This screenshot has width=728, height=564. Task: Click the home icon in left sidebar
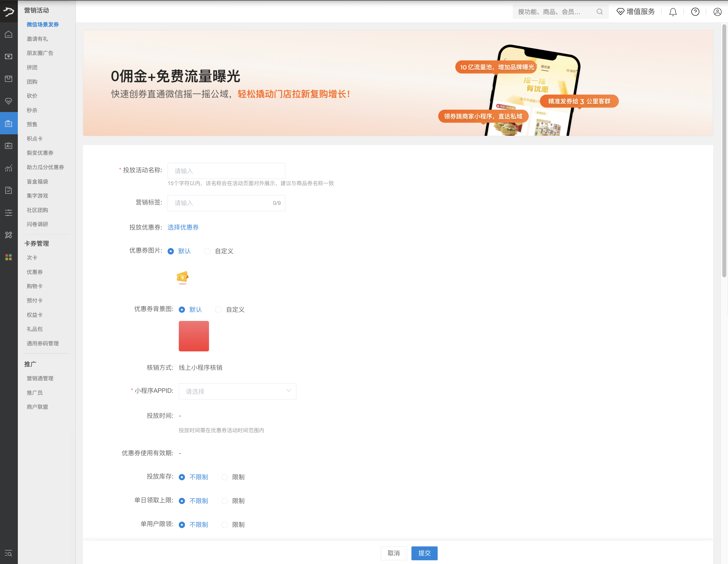(x=9, y=34)
